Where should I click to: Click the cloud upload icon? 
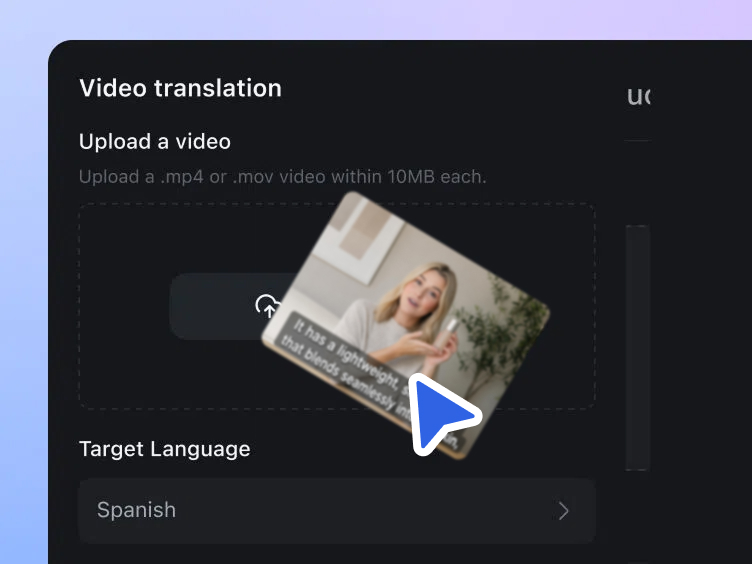[267, 306]
